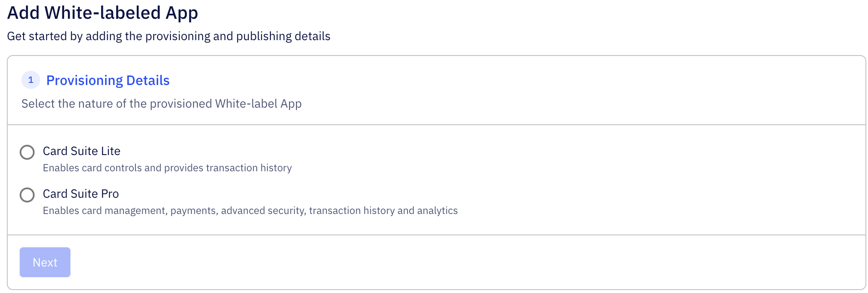Select the Card Suite Pro radio button
The width and height of the screenshot is (868, 293).
(x=27, y=195)
